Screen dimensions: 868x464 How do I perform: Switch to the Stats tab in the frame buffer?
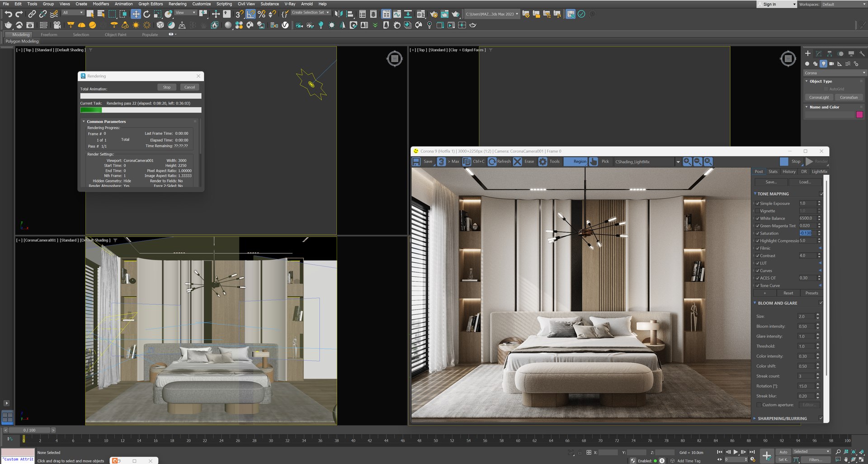point(773,171)
